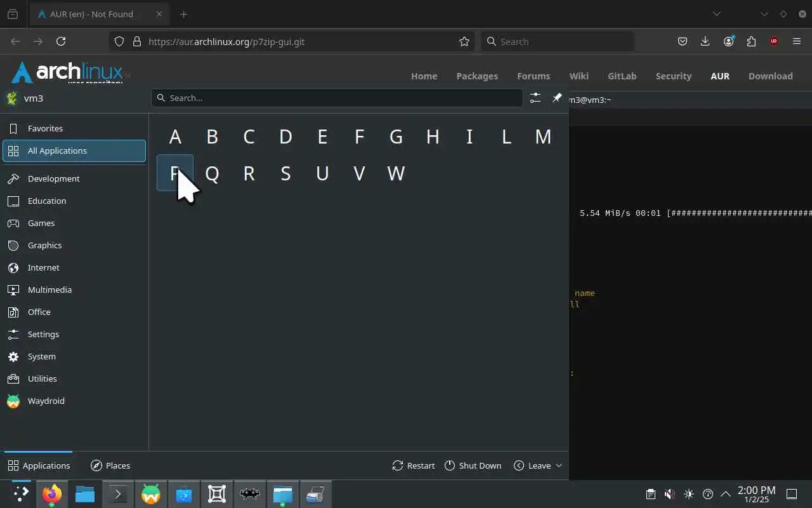Open the Games category
812x508 pixels.
click(x=74, y=223)
